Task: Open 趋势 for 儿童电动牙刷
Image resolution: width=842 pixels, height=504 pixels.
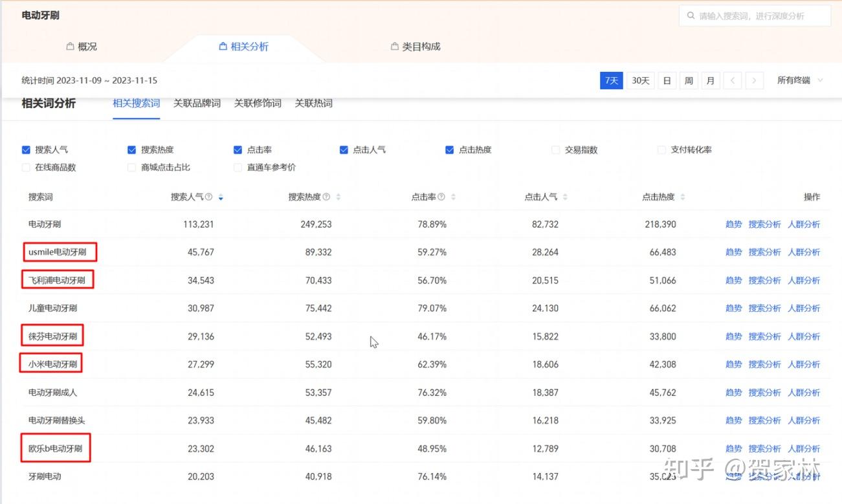Action: pyautogui.click(x=734, y=309)
